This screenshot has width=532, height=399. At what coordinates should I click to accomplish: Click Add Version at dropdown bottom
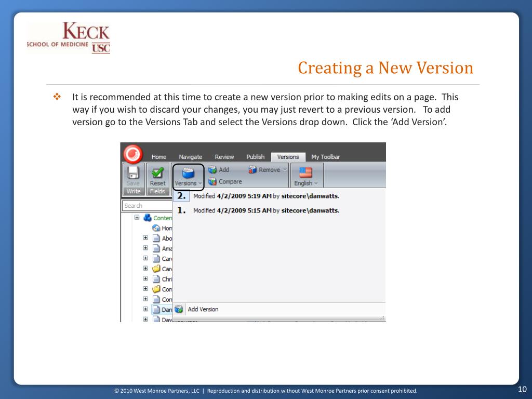coord(203,309)
